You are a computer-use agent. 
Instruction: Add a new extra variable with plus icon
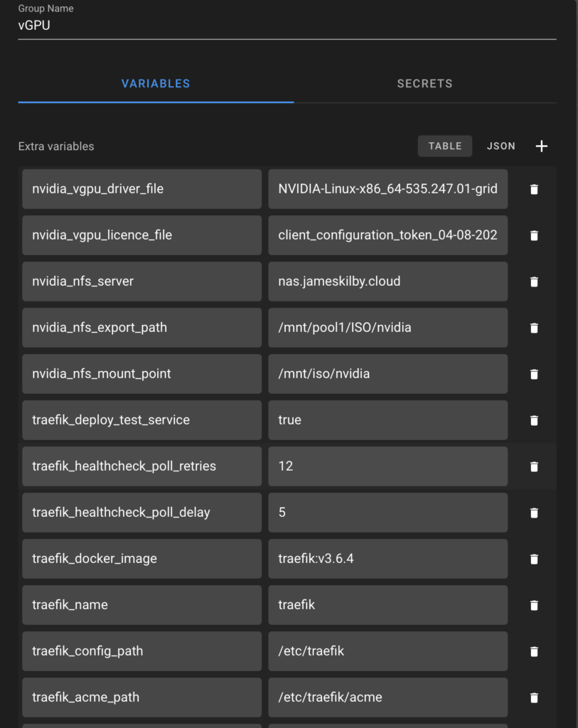point(541,146)
